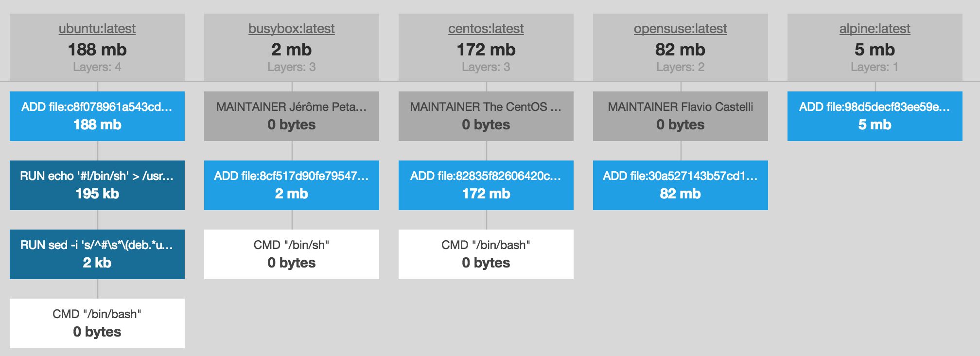Screen dimensions: 980x356
Task: Select the busybox 2 mb ADD file layer
Action: (x=292, y=185)
